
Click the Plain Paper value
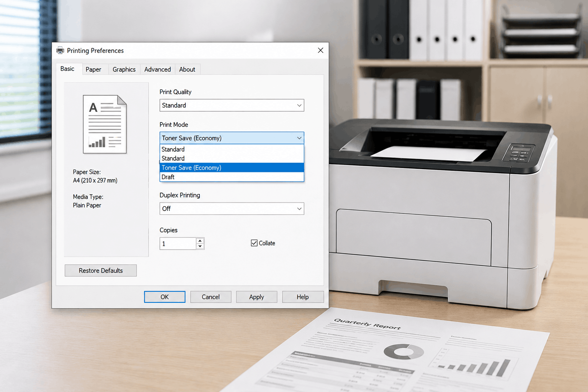[x=87, y=205]
